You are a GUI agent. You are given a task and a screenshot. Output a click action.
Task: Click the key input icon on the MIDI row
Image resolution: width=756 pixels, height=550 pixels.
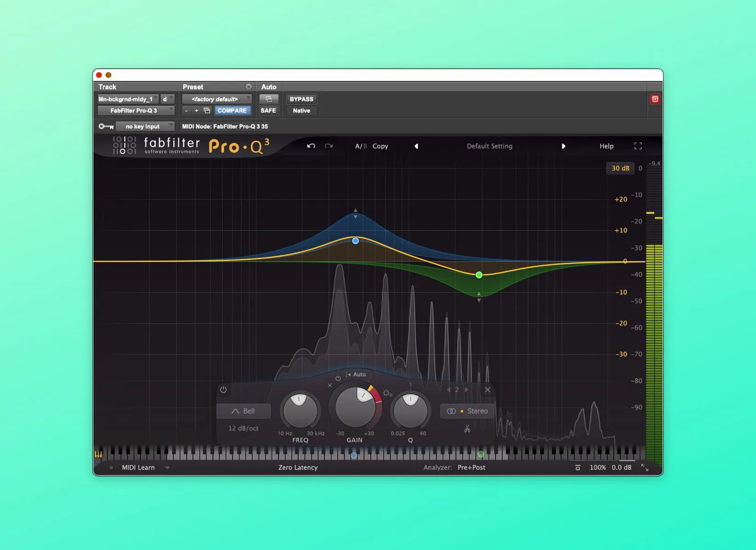(106, 126)
